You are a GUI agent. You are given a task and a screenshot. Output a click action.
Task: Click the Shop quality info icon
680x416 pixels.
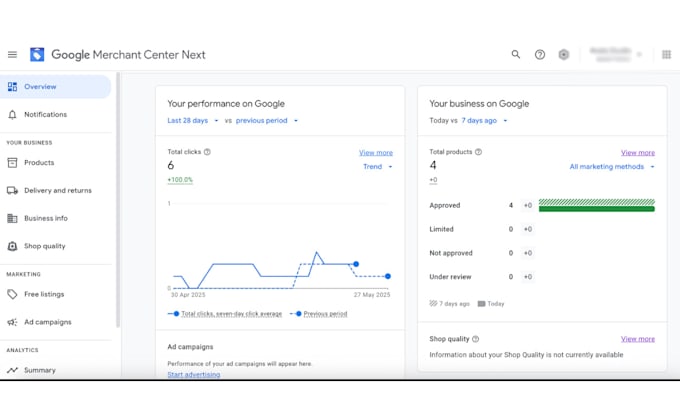(x=475, y=339)
